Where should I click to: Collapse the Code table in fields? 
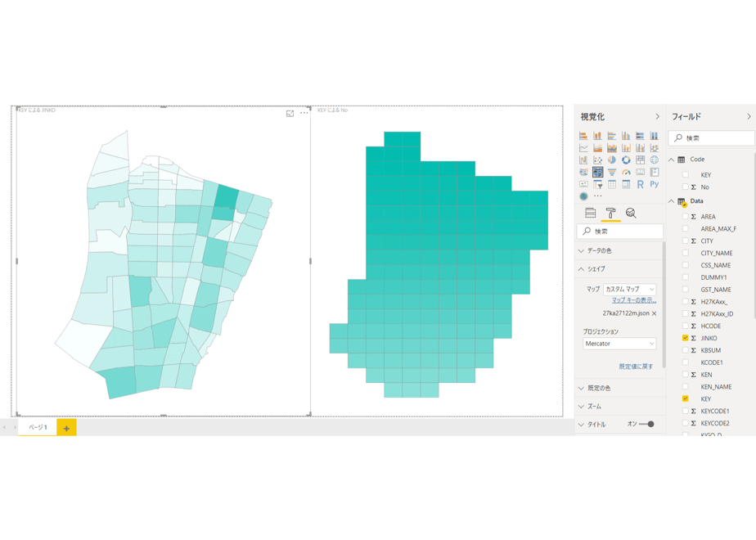pos(671,160)
